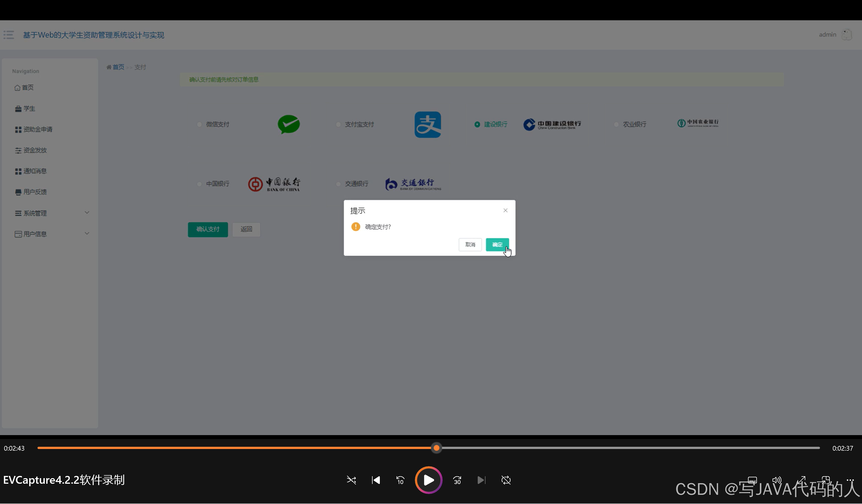
Task: Click the 取消 button in the dialog
Action: tap(470, 245)
